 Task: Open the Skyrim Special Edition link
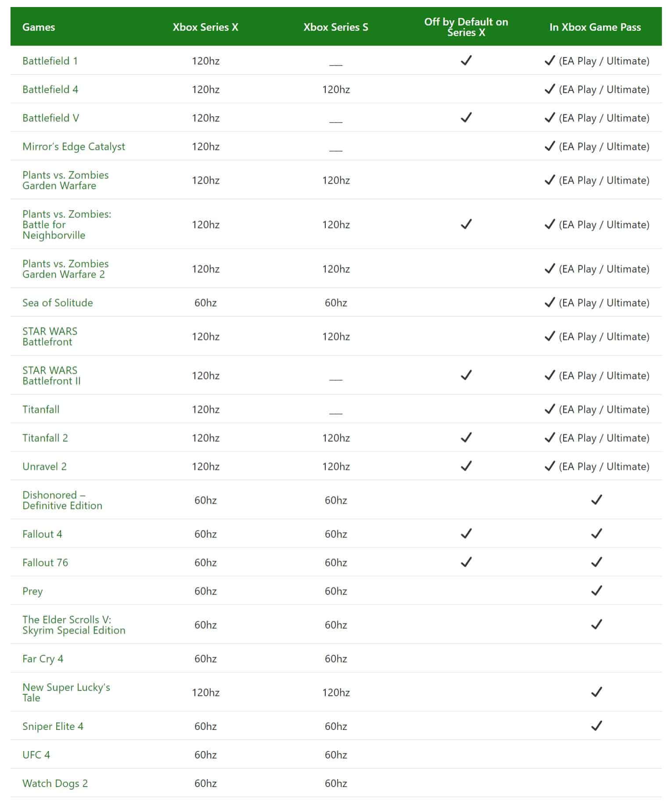coord(74,625)
